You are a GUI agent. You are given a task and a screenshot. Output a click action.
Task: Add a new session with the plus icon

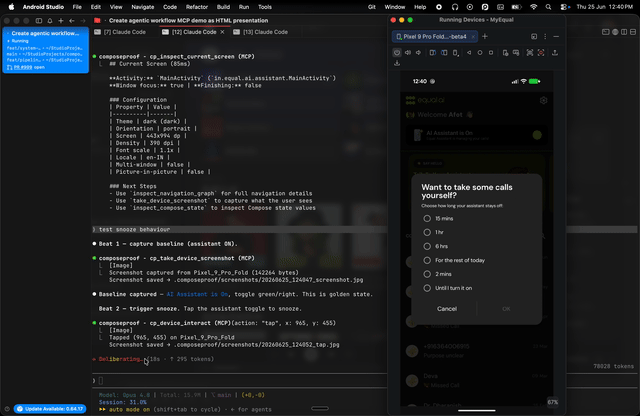[61, 20]
